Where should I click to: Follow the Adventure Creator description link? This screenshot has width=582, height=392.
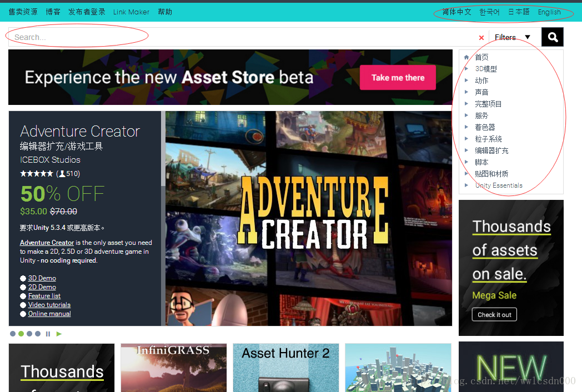coord(47,243)
